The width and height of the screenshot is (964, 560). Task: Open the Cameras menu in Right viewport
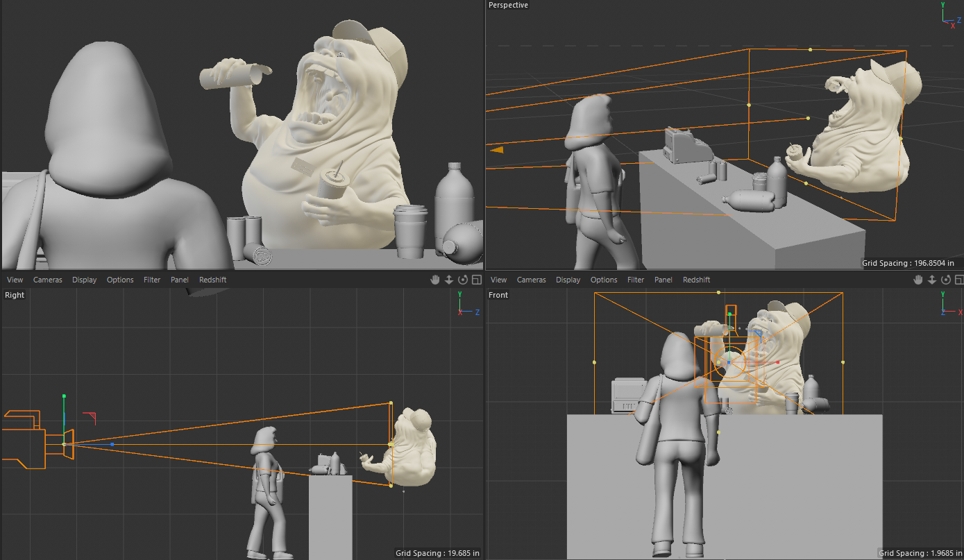click(x=48, y=280)
